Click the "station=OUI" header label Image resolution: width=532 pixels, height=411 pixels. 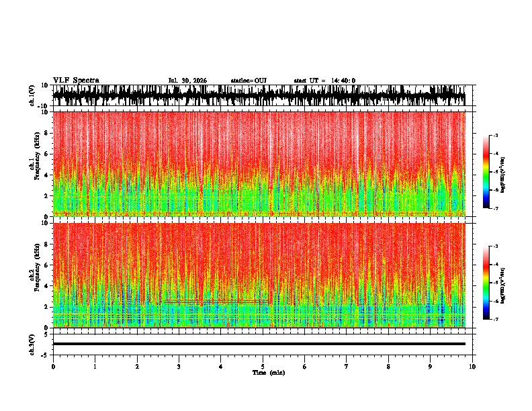pyautogui.click(x=249, y=81)
